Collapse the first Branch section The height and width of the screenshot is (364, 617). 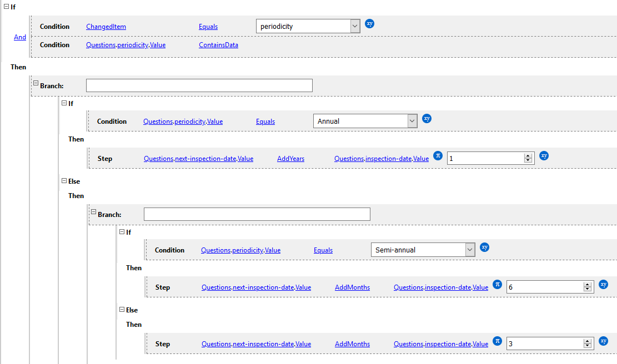pyautogui.click(x=36, y=83)
